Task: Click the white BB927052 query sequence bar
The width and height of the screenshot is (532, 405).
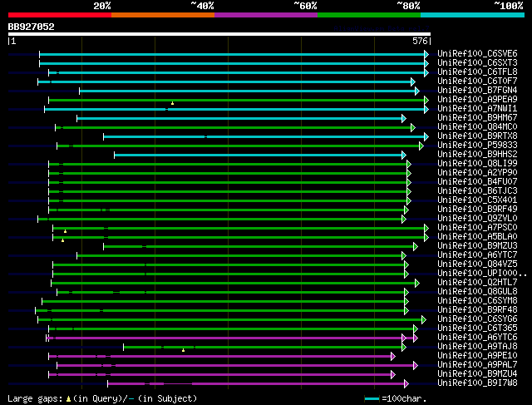Action: tap(219, 34)
